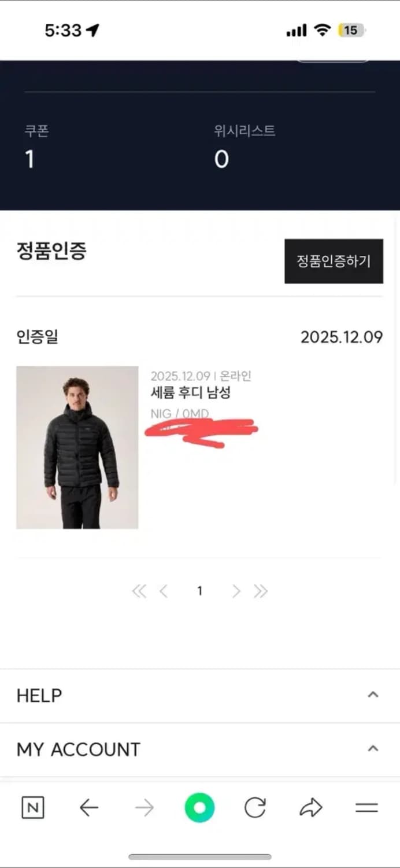Go to the next page with the right chevron
Viewport: 400px width, 868px height.
click(236, 591)
